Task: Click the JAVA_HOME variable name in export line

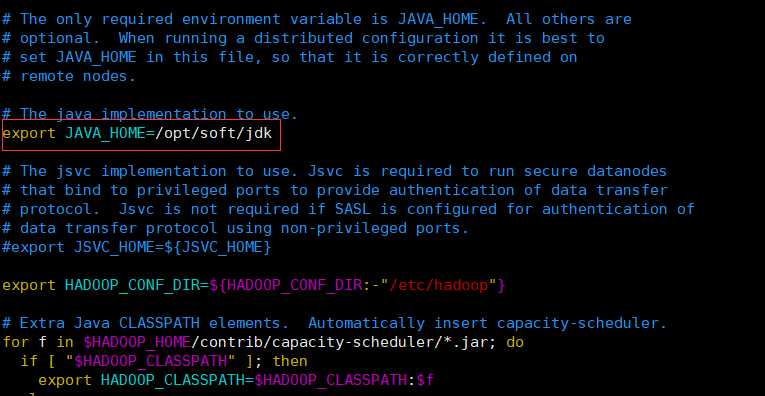Action: tap(105, 133)
